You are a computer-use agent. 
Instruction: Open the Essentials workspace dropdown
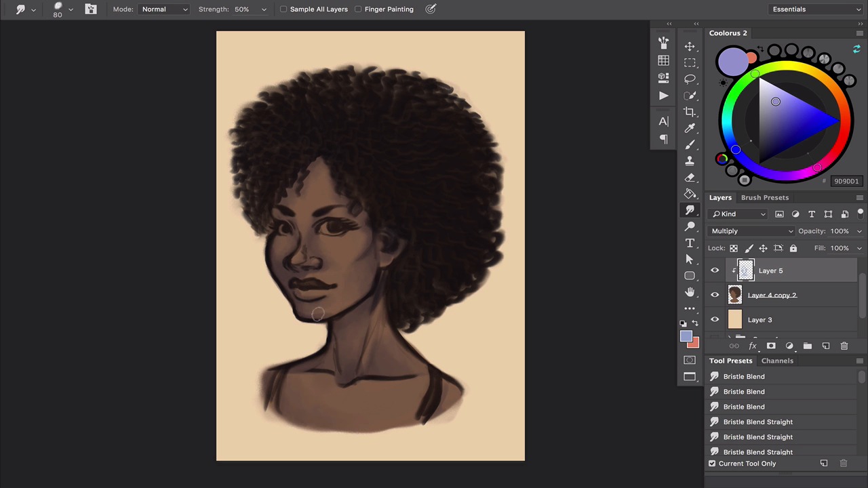pyautogui.click(x=816, y=9)
